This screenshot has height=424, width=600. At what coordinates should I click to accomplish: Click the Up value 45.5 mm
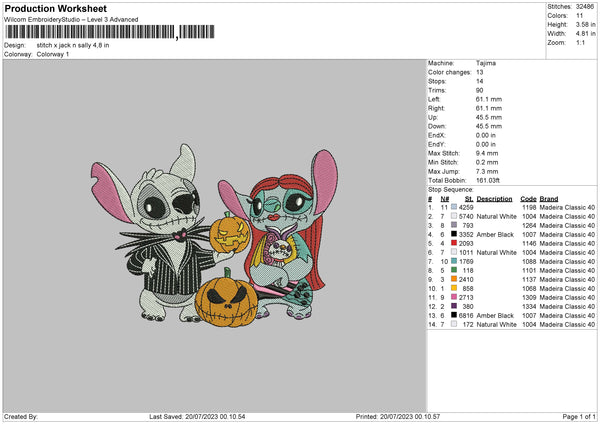(489, 117)
